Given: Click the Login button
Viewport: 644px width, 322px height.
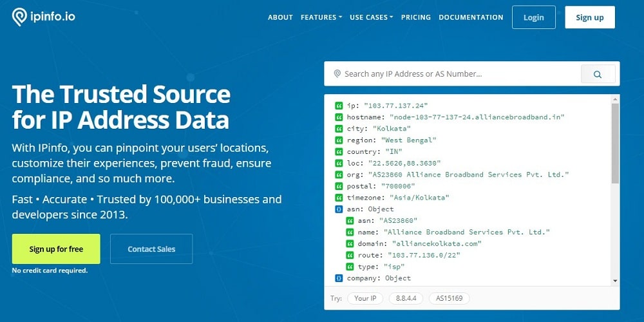Looking at the screenshot, I should pos(533,17).
